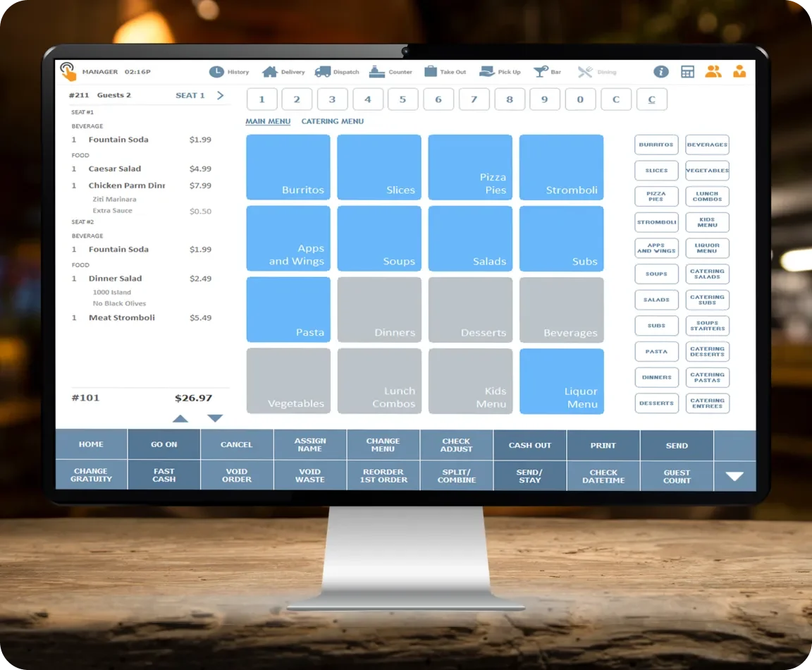Switch to CATERING MENU tab

(x=333, y=121)
